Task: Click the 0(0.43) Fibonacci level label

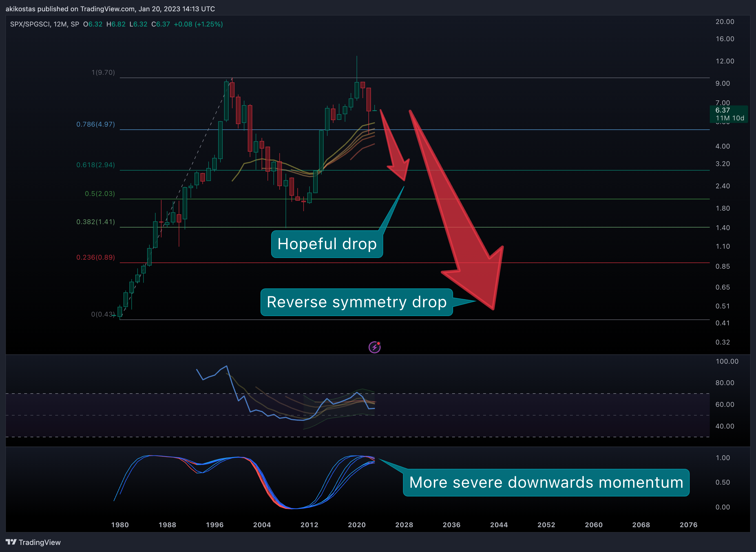Action: coord(103,314)
